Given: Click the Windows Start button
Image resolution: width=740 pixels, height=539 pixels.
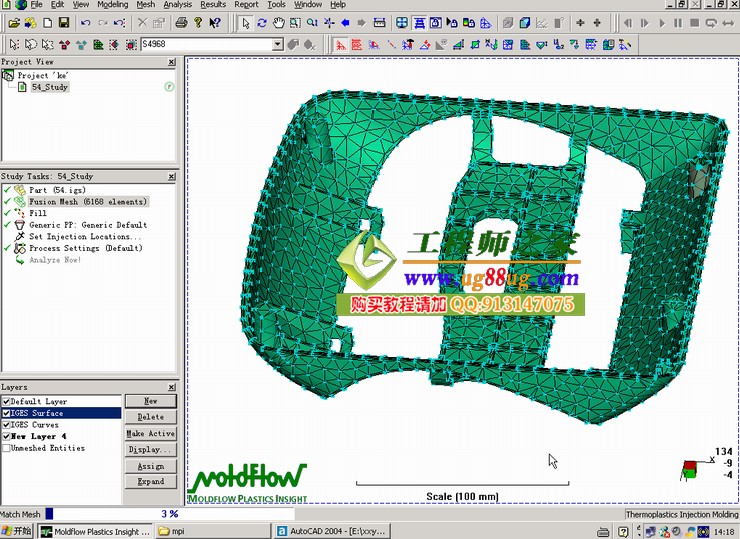Looking at the screenshot, I should pyautogui.click(x=17, y=531).
